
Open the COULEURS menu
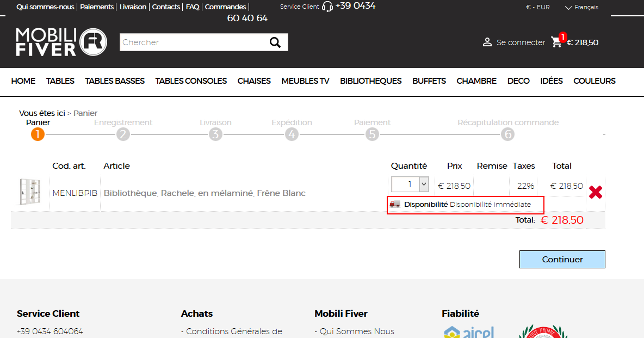click(x=595, y=81)
